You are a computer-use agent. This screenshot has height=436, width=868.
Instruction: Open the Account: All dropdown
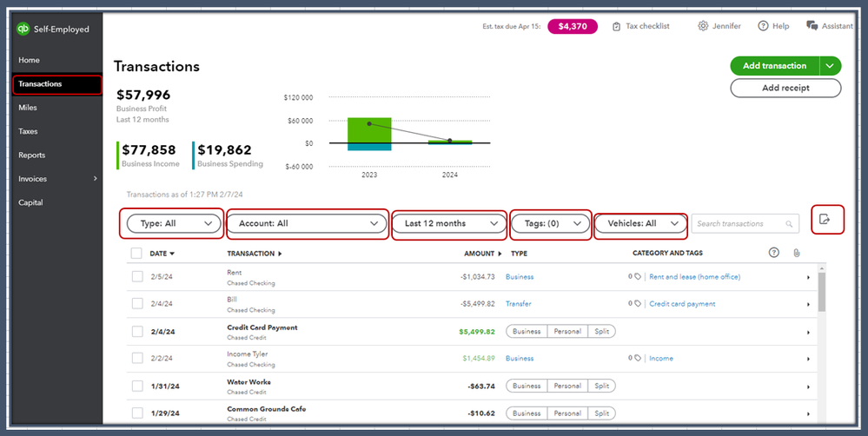click(307, 223)
